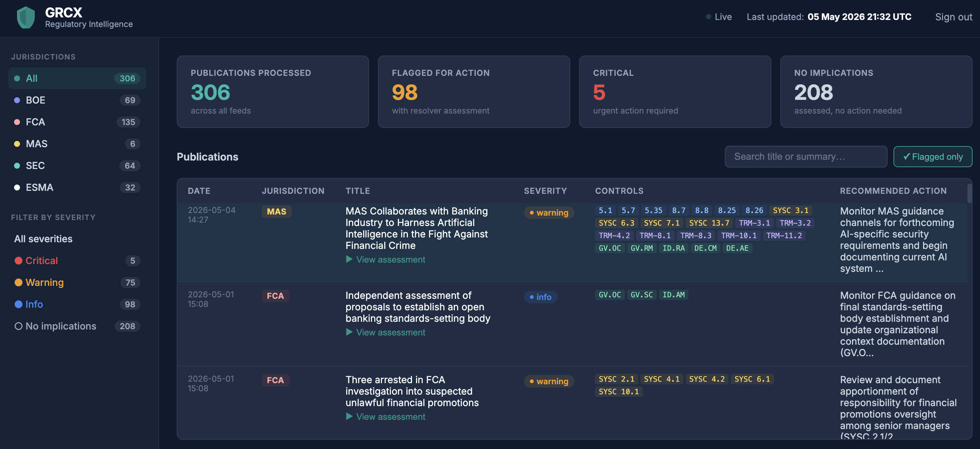Click the SYSC 6.1 control tag
This screenshot has width=980, height=449.
click(752, 379)
